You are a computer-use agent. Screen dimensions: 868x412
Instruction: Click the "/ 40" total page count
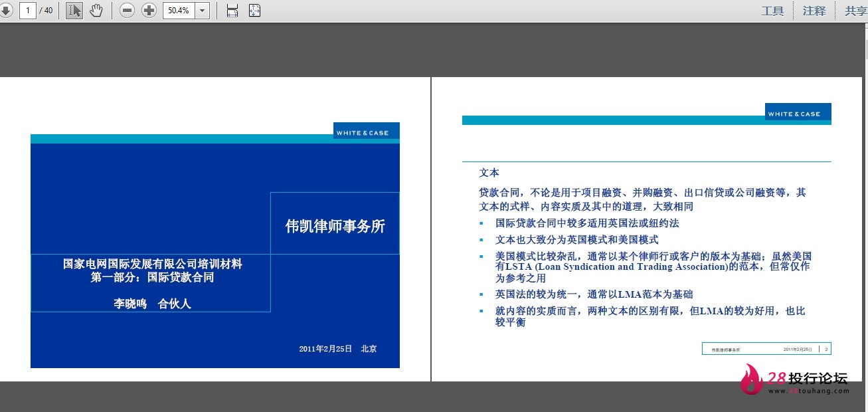[46, 11]
